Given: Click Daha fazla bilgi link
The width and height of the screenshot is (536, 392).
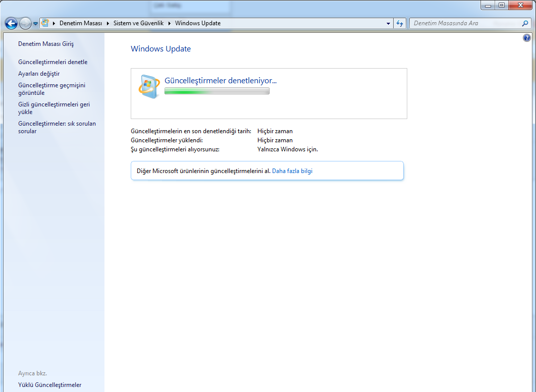Looking at the screenshot, I should click(292, 171).
